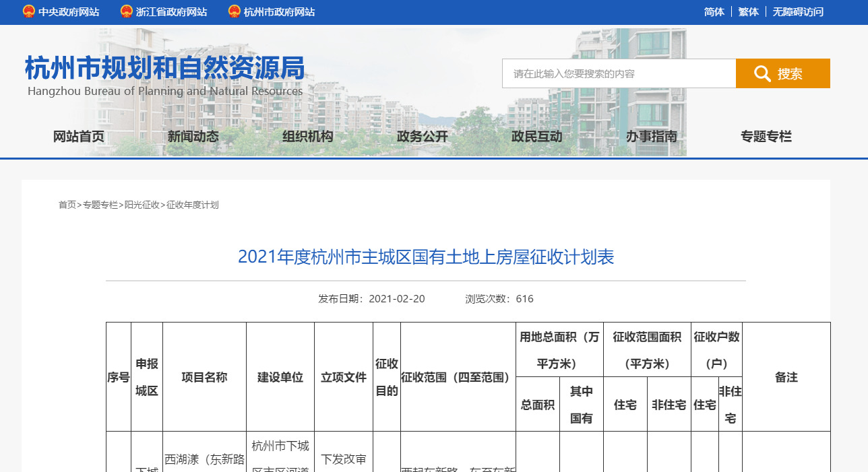The image size is (868, 472).
Task: Click the 非住宅 sub-header under 征收范围面积
Action: pyautogui.click(x=669, y=405)
